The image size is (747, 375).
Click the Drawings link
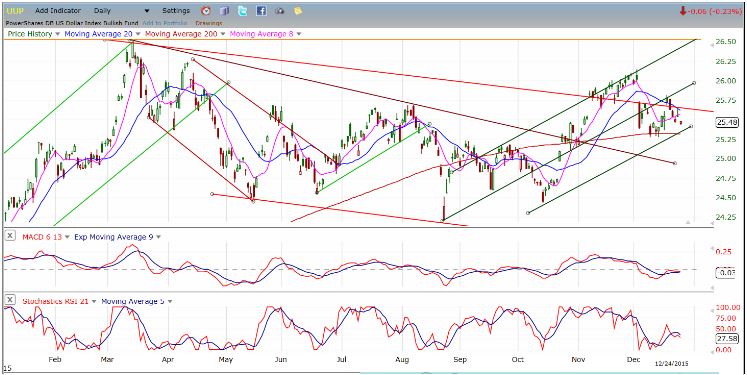coord(209,23)
